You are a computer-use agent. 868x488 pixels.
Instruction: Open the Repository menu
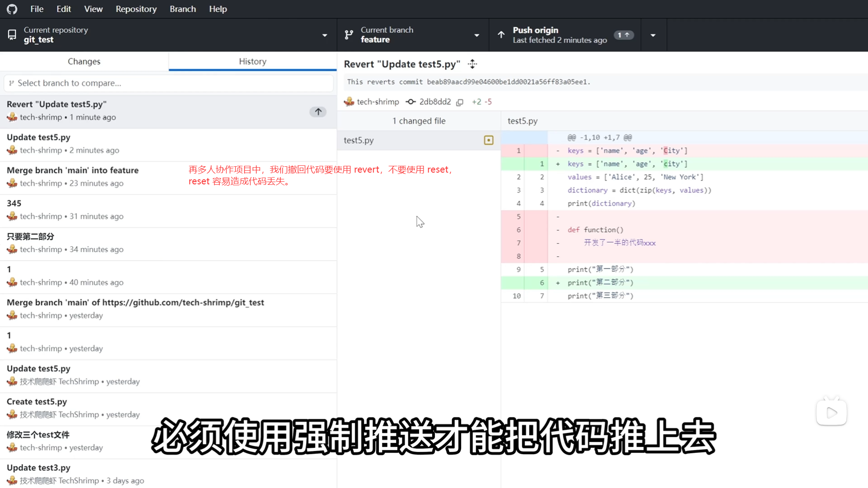136,9
